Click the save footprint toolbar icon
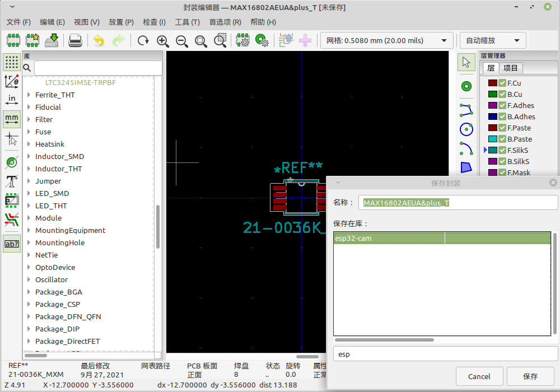Screen dimensions: 560x392 [x=52, y=40]
